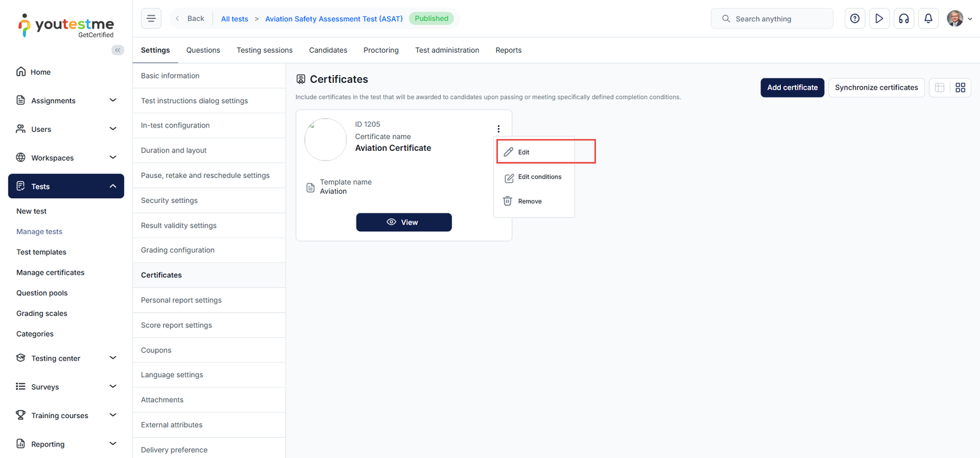Choose Remove in the certificate menu

[529, 201]
